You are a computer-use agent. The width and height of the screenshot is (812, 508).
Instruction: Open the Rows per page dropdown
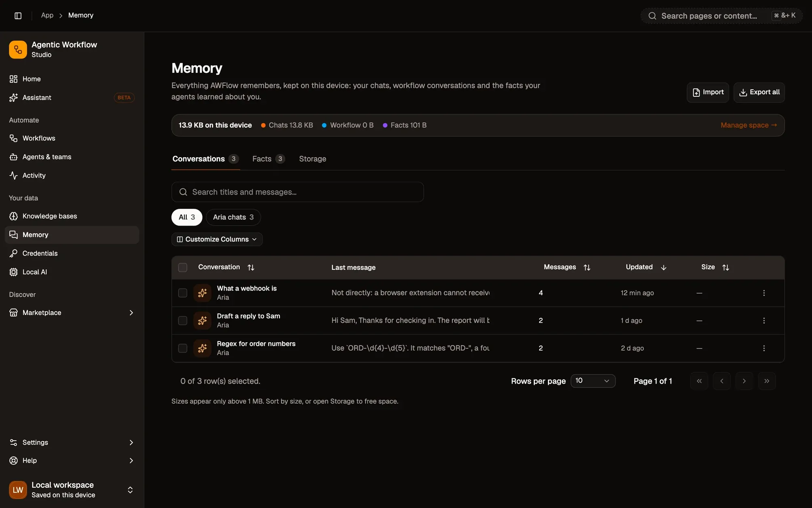(x=593, y=381)
